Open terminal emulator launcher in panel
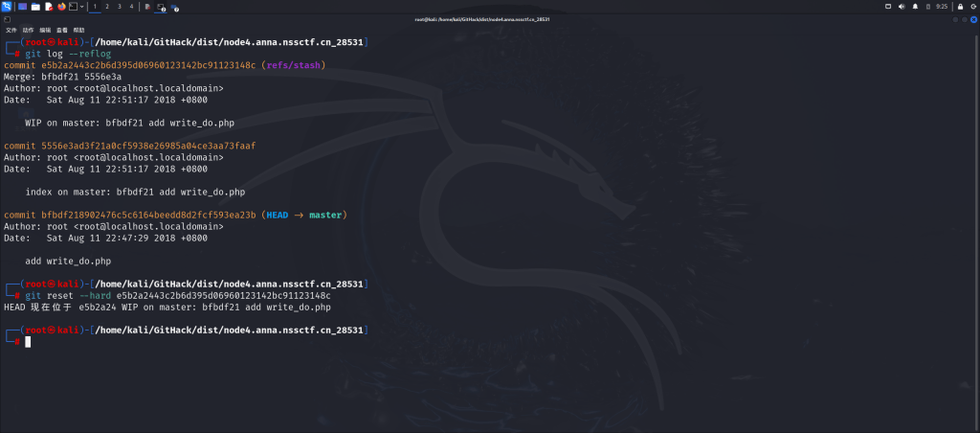This screenshot has width=980, height=433. point(73,7)
